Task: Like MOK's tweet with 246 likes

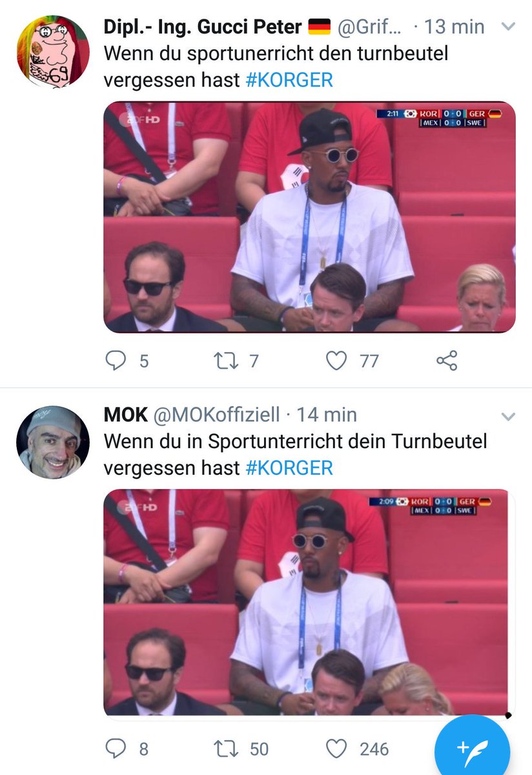Action: click(336, 749)
